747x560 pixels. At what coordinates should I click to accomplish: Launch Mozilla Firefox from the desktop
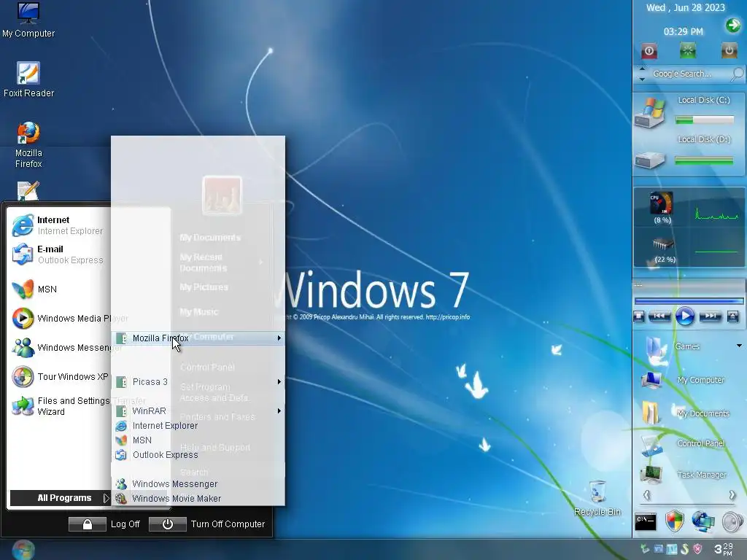click(28, 145)
